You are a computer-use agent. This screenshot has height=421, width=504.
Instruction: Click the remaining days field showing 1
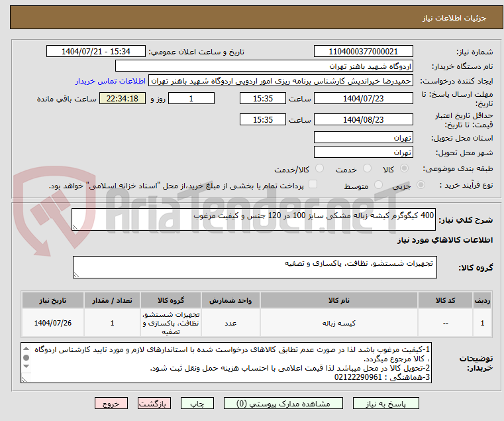[191, 99]
